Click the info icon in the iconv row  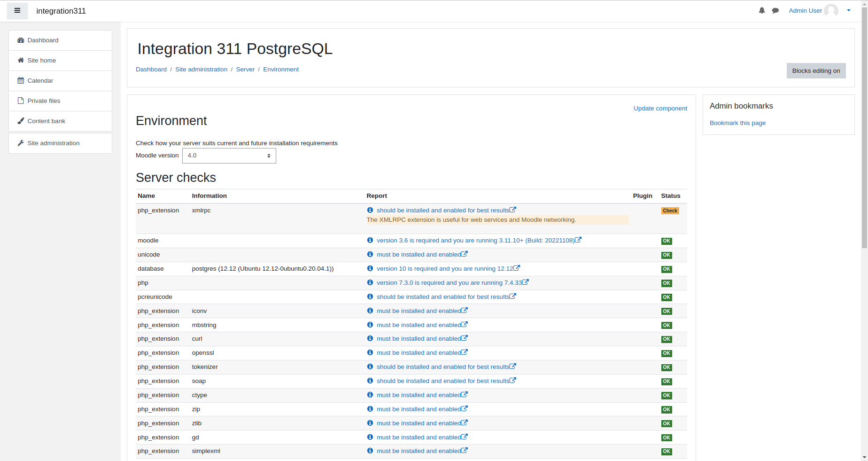coord(370,311)
